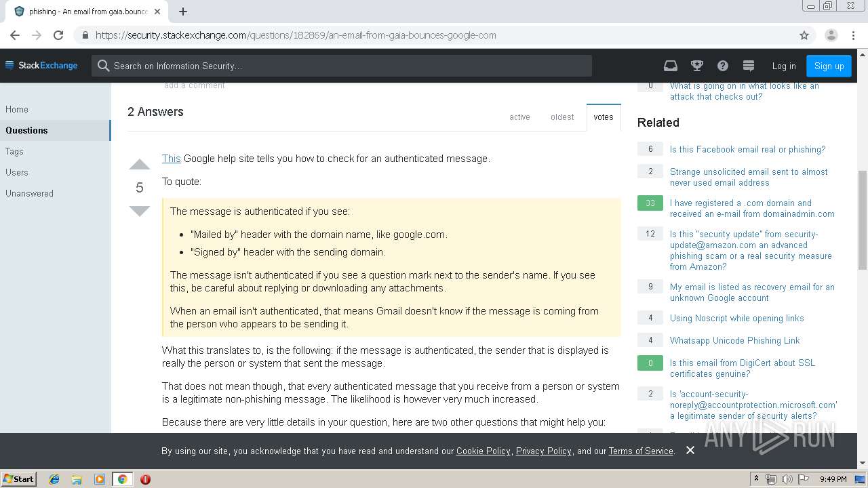Open domainadmin.com related question

[752, 208]
